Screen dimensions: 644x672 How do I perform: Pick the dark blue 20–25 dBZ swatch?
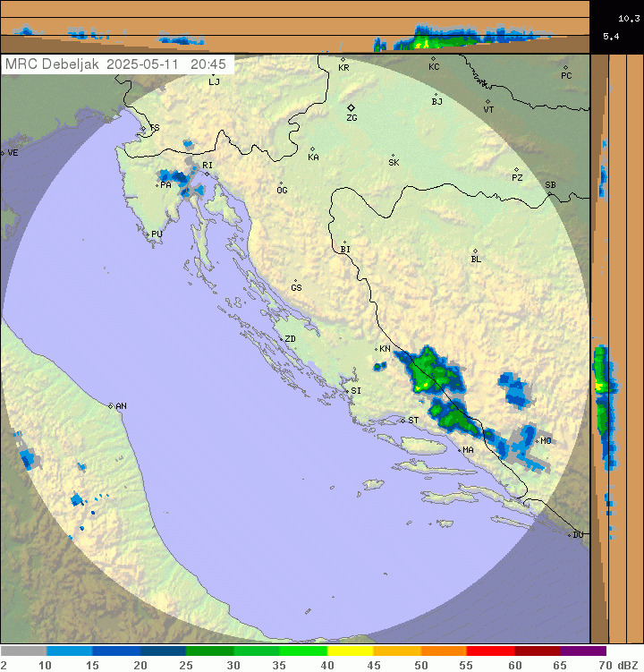(x=163, y=651)
